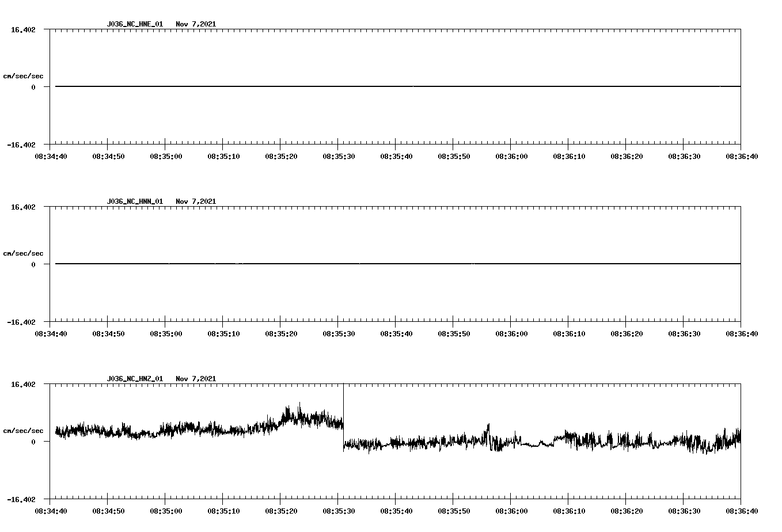Click the 0 axis label on HNZ plot
Image resolution: width=782 pixels, height=532 pixels.
click(x=33, y=442)
